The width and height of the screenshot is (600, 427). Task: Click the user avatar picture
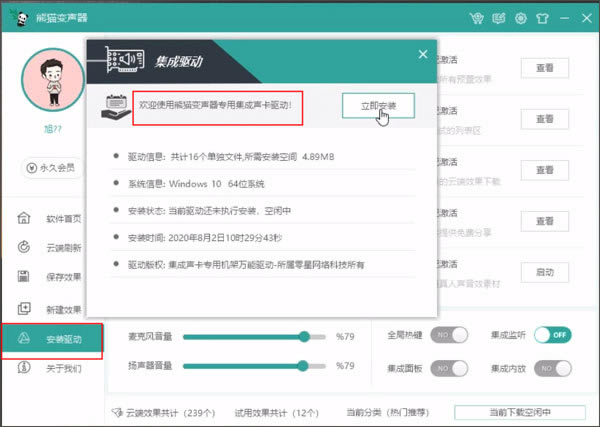(53, 80)
